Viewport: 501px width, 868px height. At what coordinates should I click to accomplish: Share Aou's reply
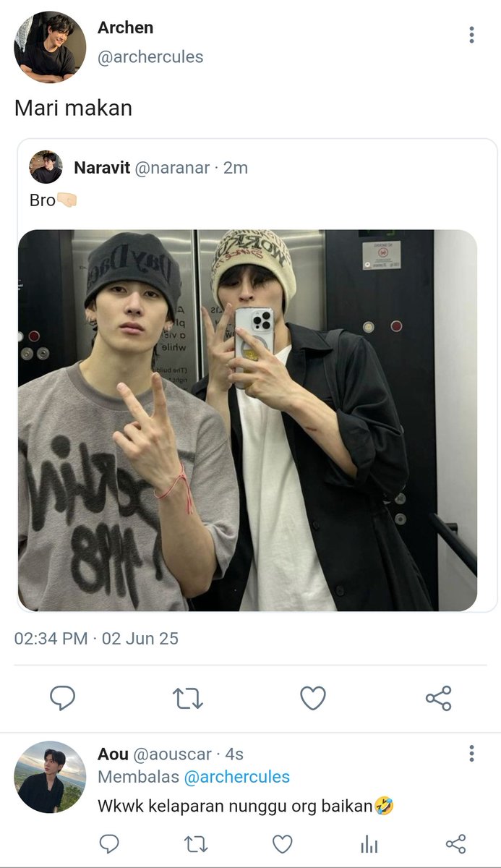point(455,843)
